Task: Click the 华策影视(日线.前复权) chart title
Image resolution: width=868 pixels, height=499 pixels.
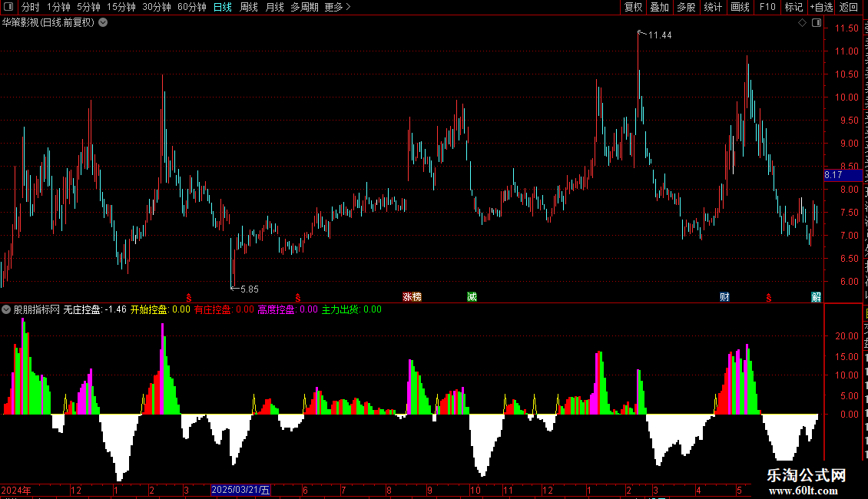Action: [x=48, y=23]
